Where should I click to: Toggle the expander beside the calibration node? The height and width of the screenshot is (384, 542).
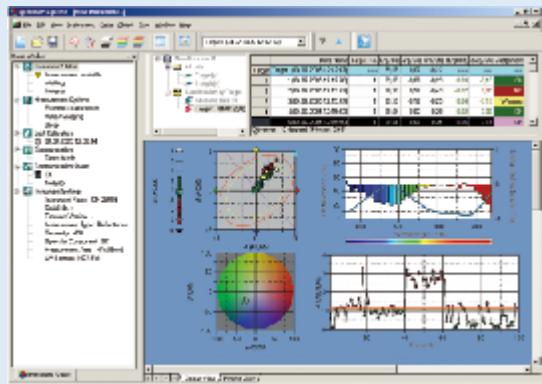click(17, 133)
